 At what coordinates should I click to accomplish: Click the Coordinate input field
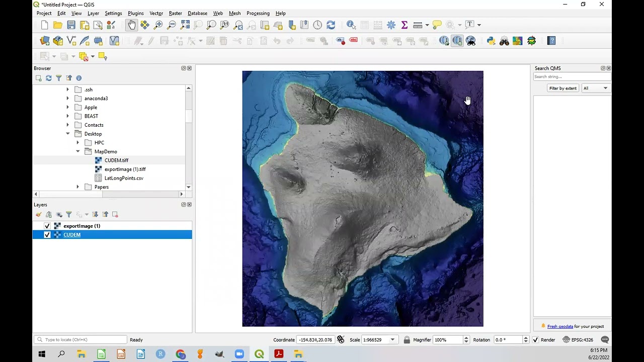pyautogui.click(x=315, y=340)
